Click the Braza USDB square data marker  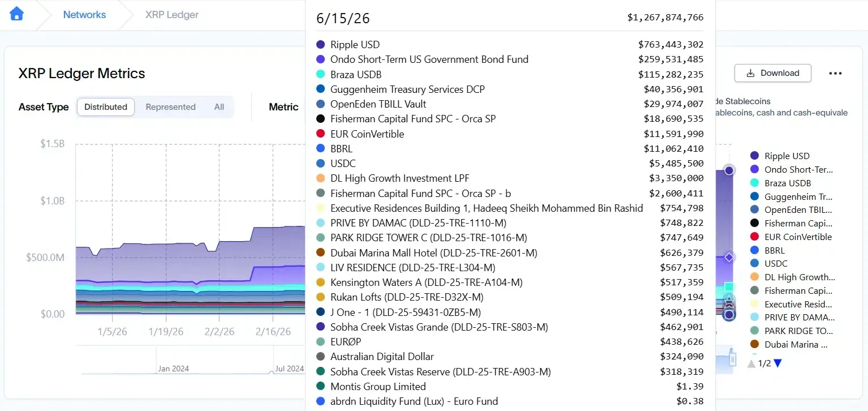pyautogui.click(x=729, y=287)
